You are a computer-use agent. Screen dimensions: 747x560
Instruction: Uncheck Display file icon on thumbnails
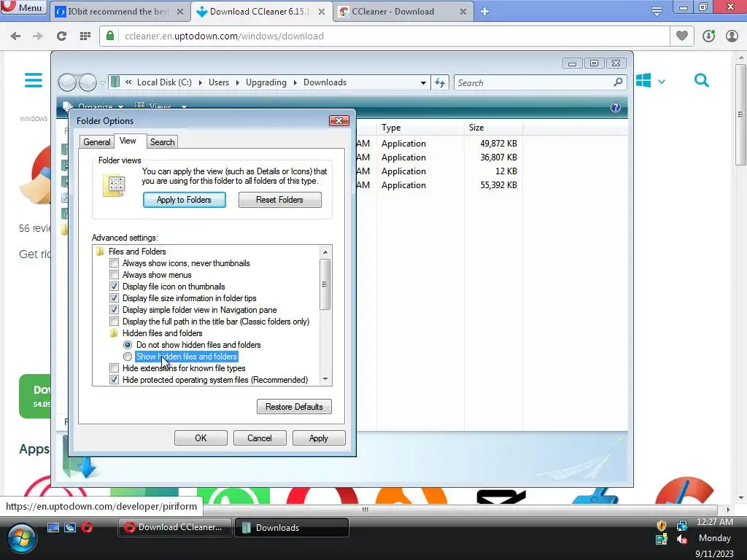pos(114,286)
